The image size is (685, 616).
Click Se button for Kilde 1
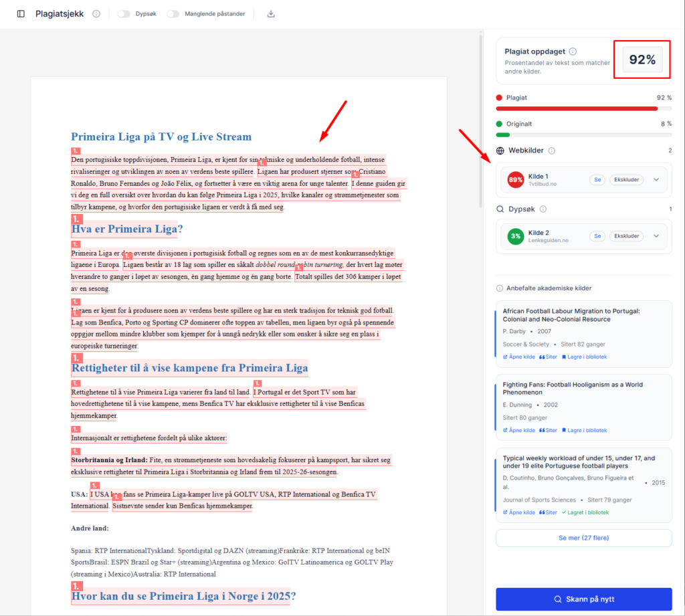(x=597, y=179)
